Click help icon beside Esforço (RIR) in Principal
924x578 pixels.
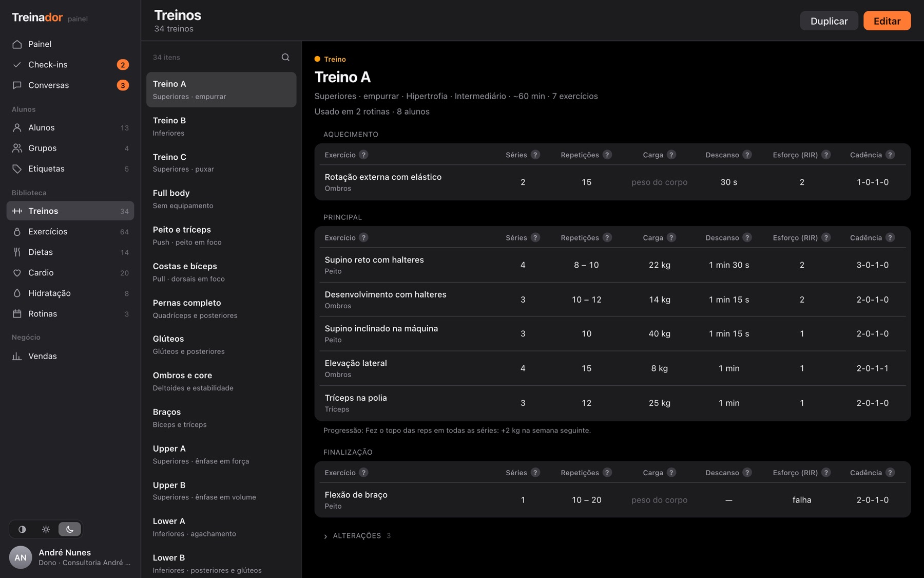(x=826, y=237)
